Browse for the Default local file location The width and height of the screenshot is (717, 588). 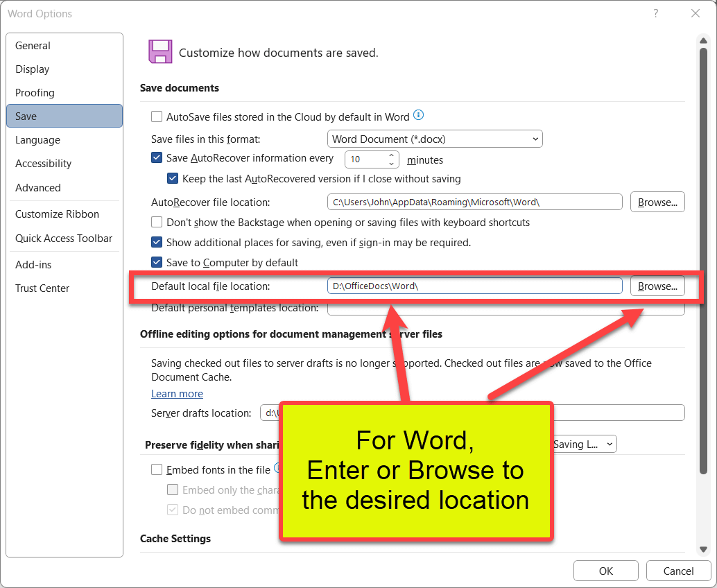tap(657, 286)
